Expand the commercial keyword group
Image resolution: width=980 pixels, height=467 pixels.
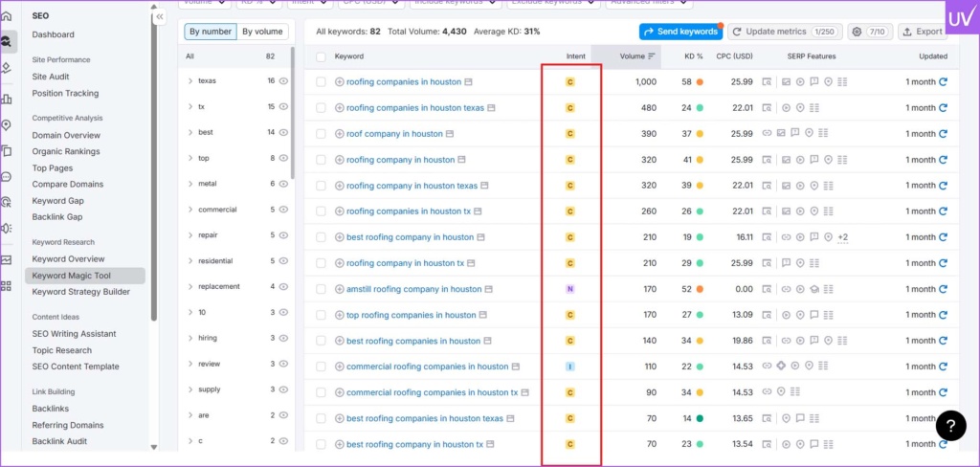[x=190, y=210]
